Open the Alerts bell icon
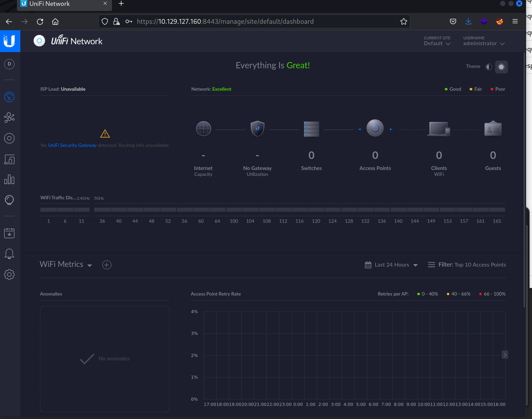This screenshot has width=532, height=419. [x=9, y=254]
